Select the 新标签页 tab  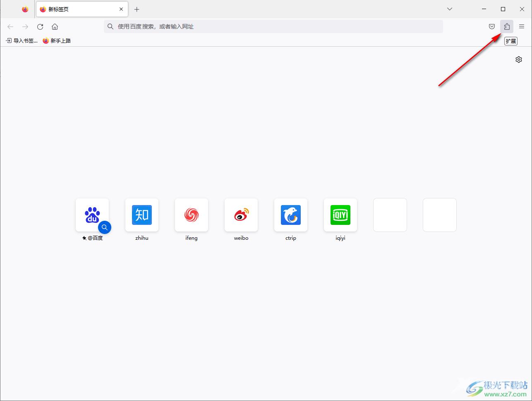pos(82,9)
